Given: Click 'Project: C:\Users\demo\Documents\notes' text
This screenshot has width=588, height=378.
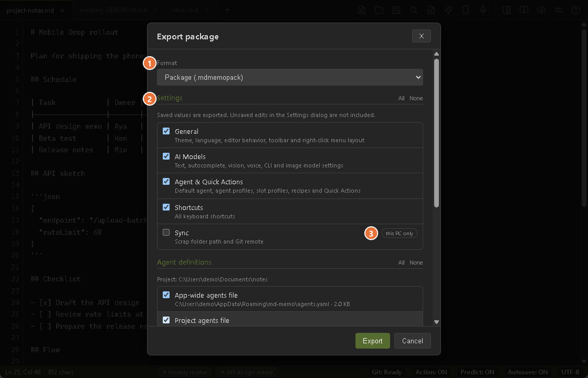Looking at the screenshot, I should tap(212, 279).
